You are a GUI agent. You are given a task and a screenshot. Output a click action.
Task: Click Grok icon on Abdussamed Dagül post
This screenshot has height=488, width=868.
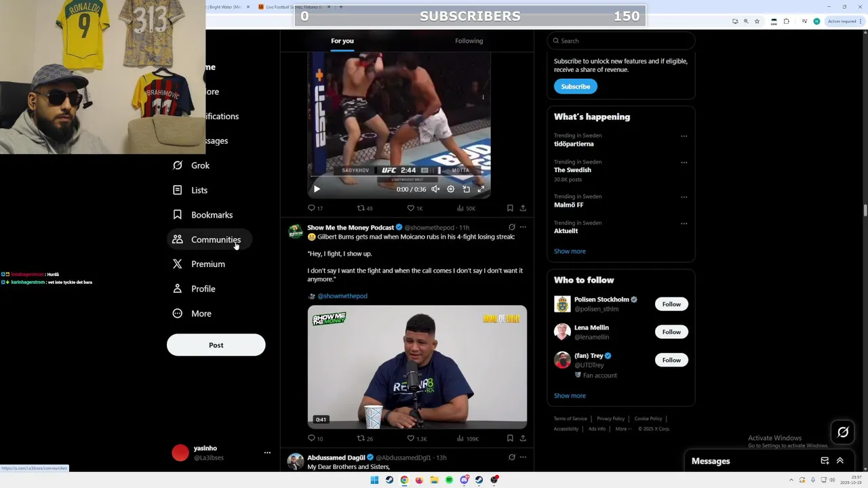coord(512,457)
